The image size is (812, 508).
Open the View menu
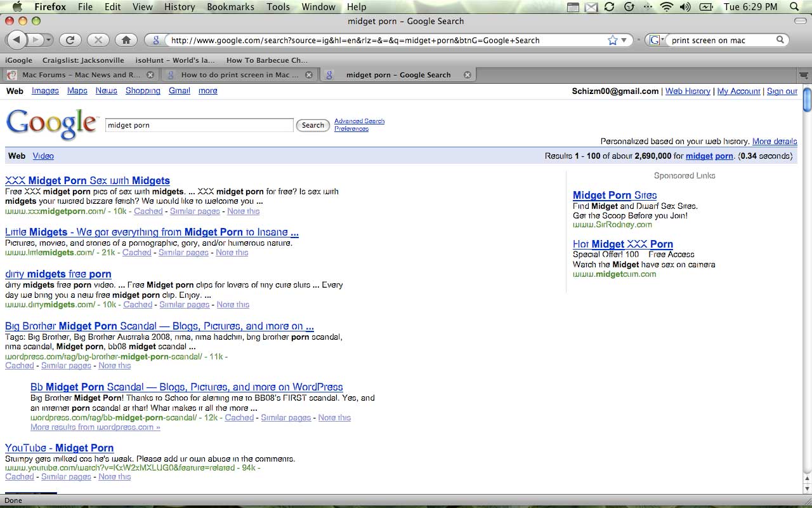pyautogui.click(x=143, y=7)
